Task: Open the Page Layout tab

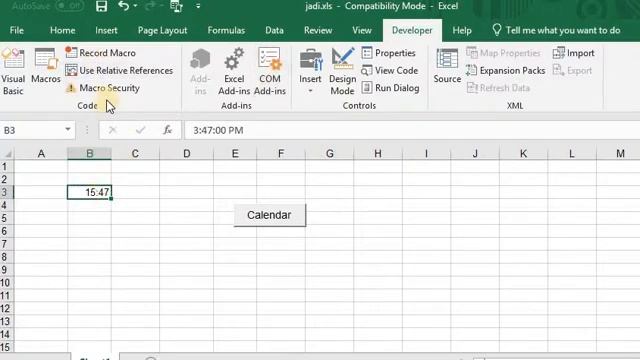Action: pos(162,31)
